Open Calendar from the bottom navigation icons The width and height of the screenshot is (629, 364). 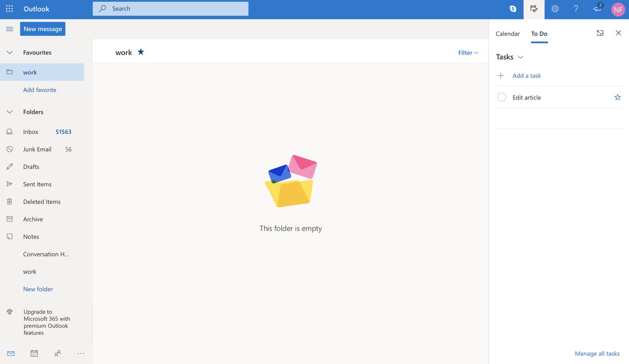coord(34,353)
